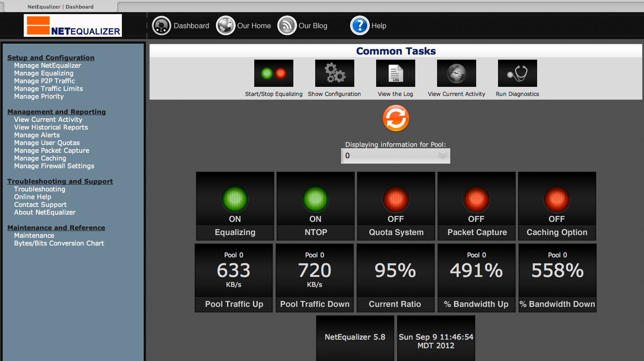Switch on the Caching Option indicator
The width and height of the screenshot is (644, 361).
click(x=557, y=199)
